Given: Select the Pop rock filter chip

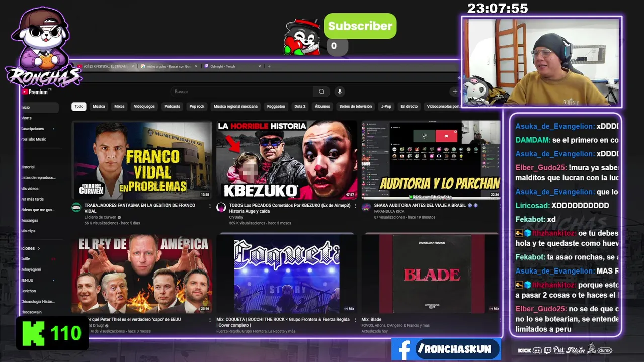Looking at the screenshot, I should coord(197,106).
